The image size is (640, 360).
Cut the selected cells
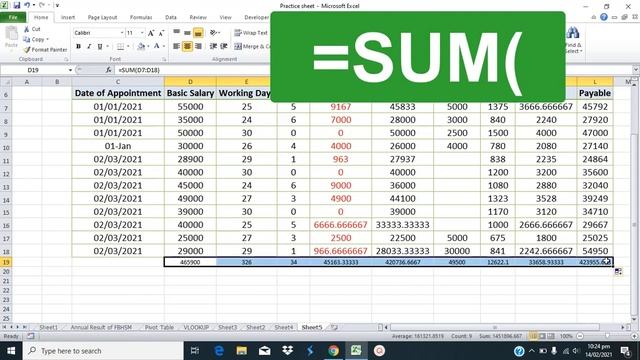32,29
